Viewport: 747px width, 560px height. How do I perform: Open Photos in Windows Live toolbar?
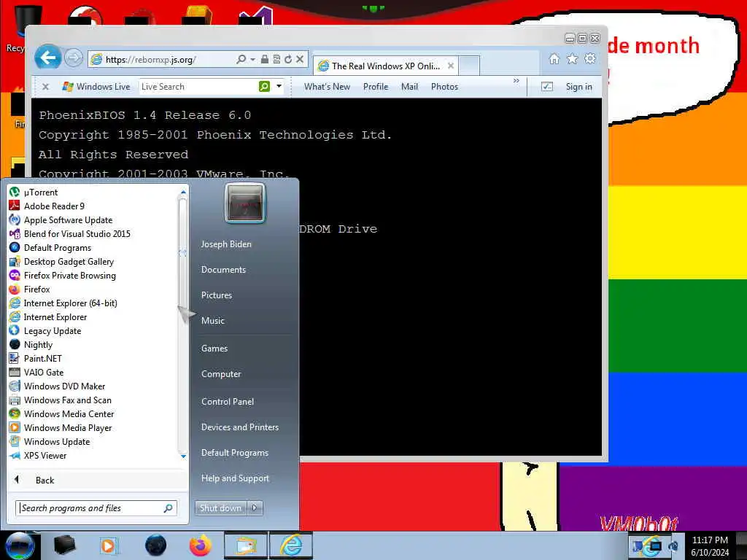point(444,87)
